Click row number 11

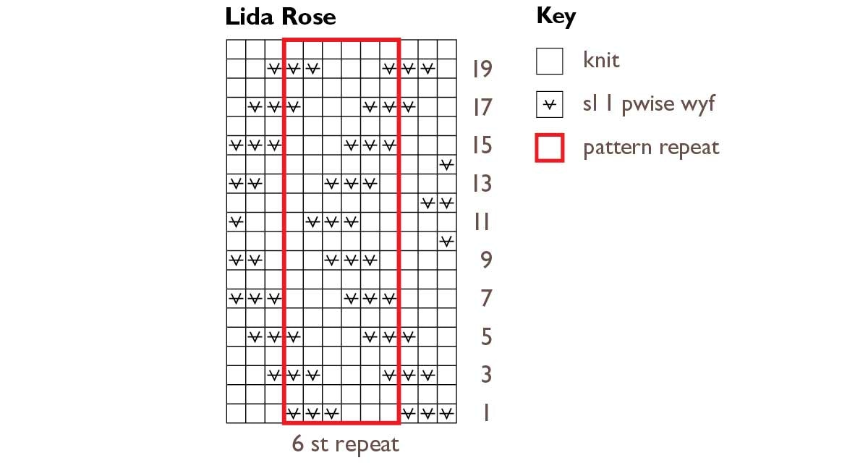coord(482,222)
